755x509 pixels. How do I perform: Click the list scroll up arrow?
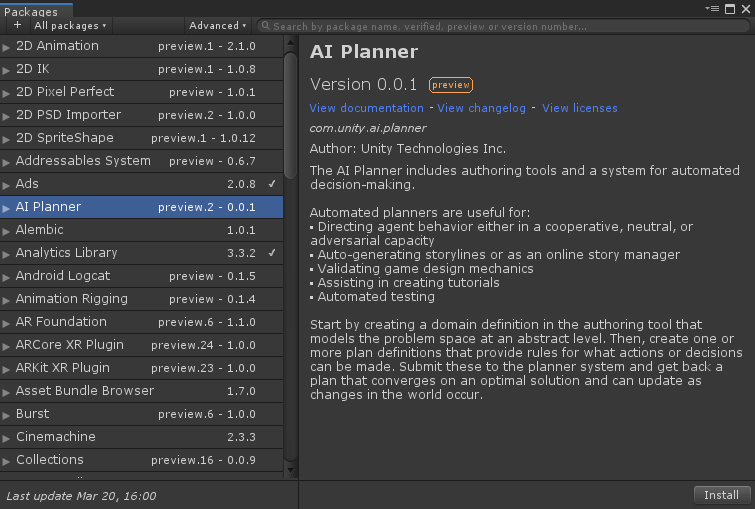(290, 43)
